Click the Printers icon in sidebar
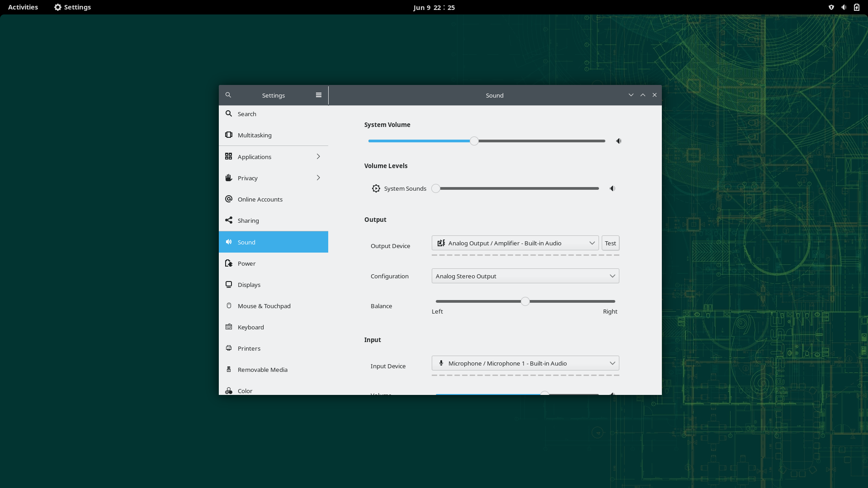This screenshot has width=868, height=488. click(229, 348)
